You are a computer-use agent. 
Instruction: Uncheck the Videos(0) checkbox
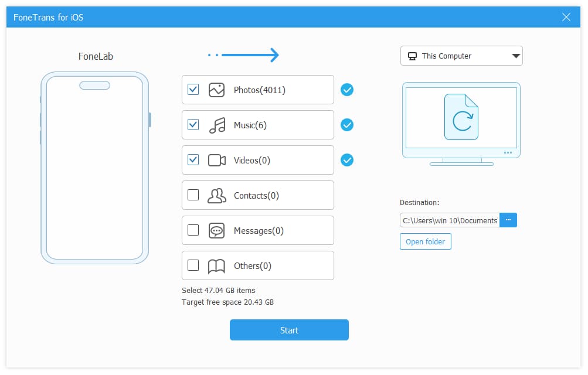click(193, 159)
